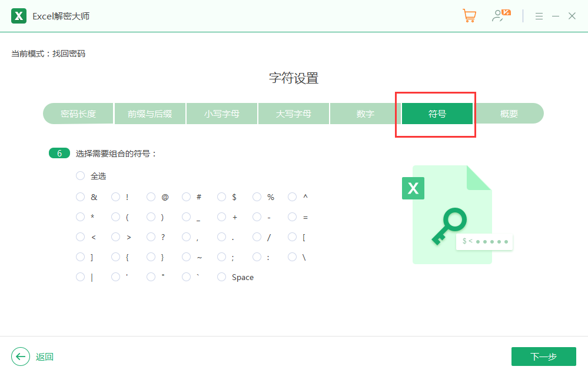588x373 pixels.
Task: Open the user account icon
Action: 501,16
